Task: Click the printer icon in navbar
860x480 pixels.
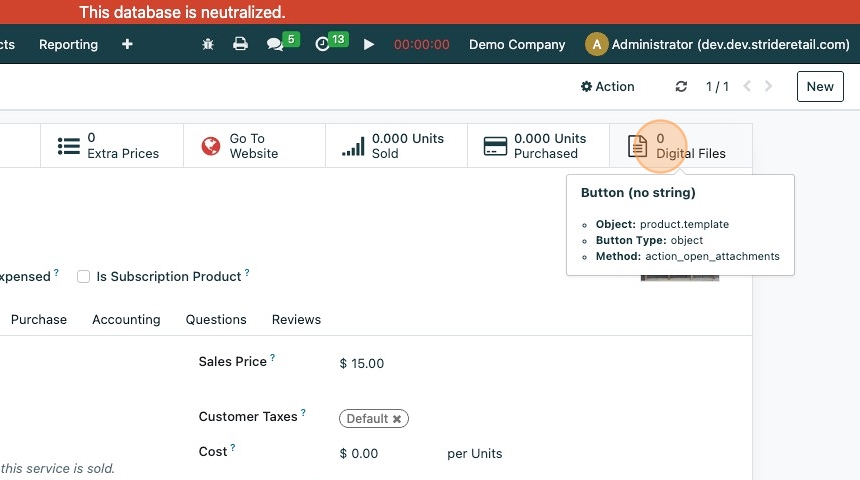Action: point(240,45)
